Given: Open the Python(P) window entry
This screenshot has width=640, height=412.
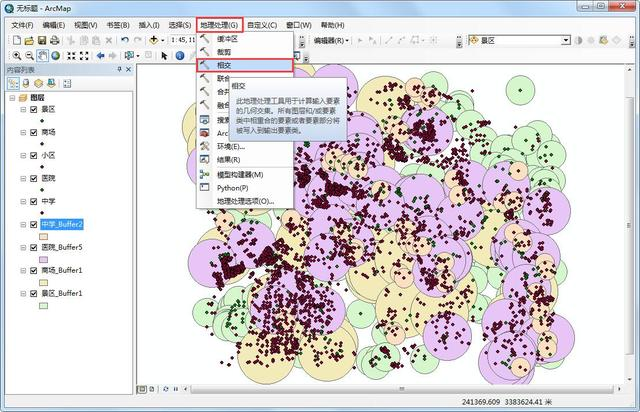Looking at the screenshot, I should [x=244, y=188].
